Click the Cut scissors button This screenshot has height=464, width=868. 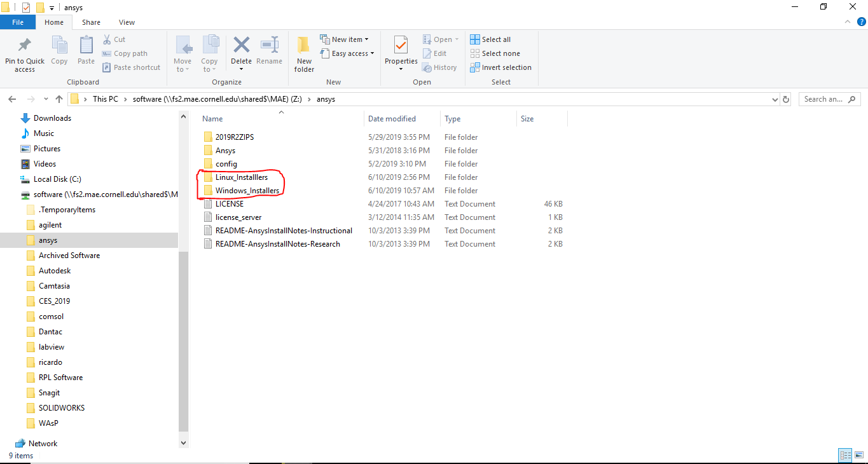click(x=114, y=39)
